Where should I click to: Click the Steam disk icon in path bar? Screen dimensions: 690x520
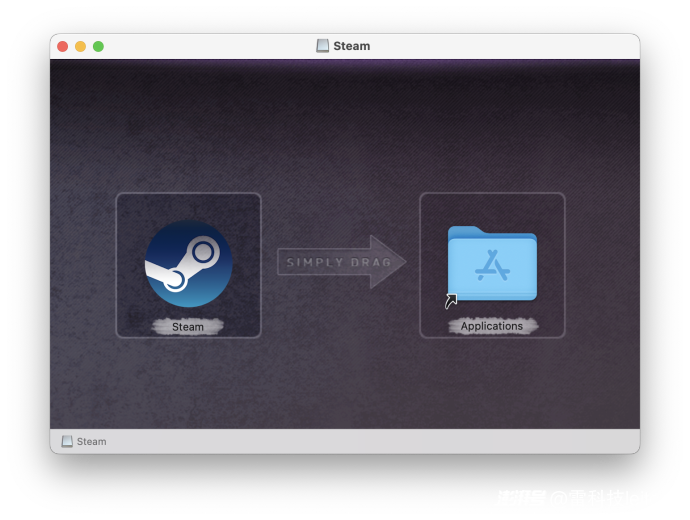67,441
